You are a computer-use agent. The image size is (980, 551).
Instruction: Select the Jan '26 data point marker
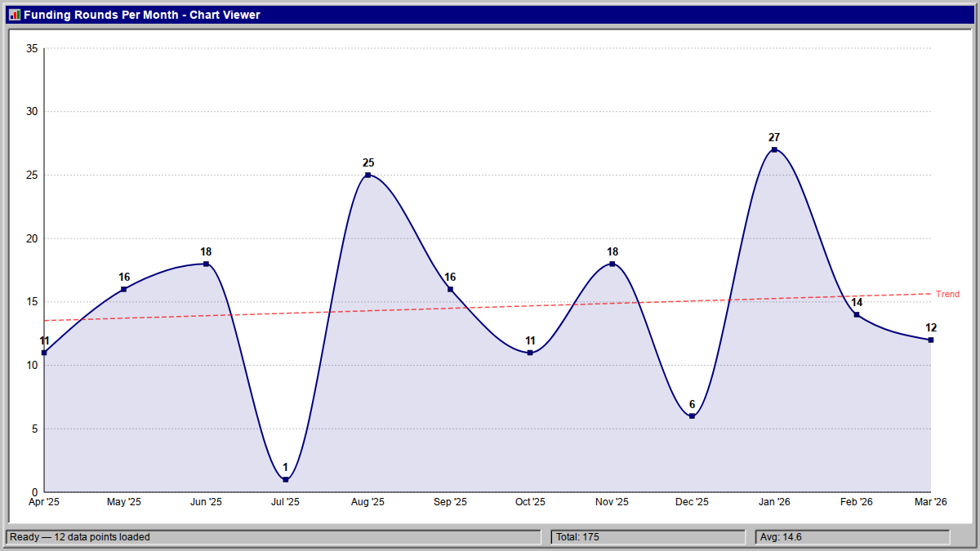pyautogui.click(x=774, y=149)
